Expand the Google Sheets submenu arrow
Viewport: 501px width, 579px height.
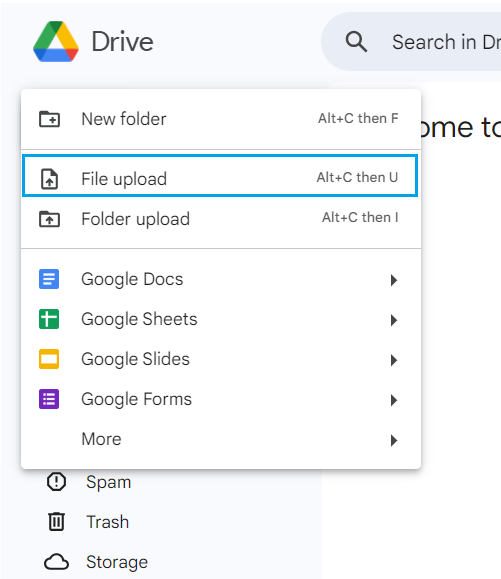pos(394,320)
